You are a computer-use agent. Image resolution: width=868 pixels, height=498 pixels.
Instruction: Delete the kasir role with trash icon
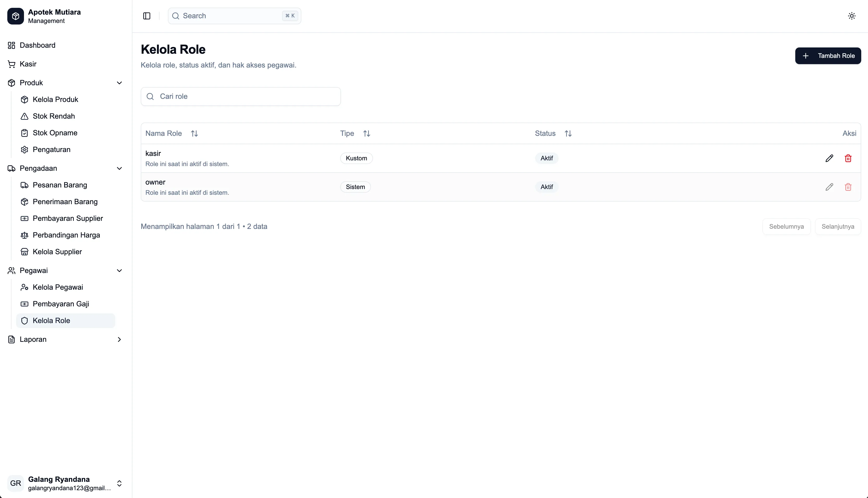[848, 158]
